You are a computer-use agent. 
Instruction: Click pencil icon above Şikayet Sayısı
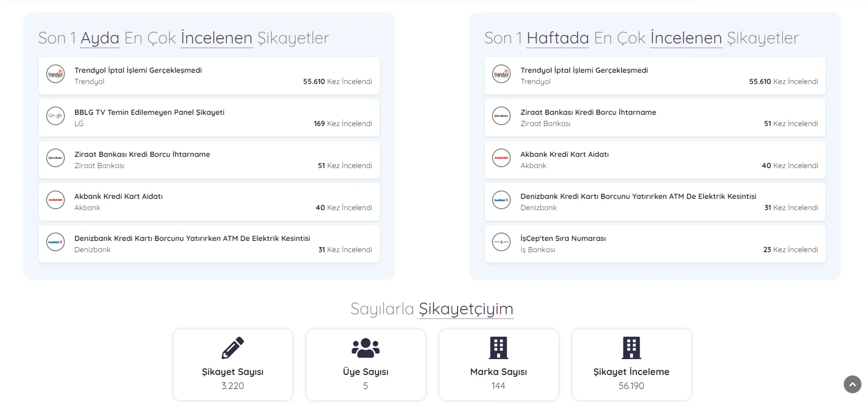[x=233, y=348]
